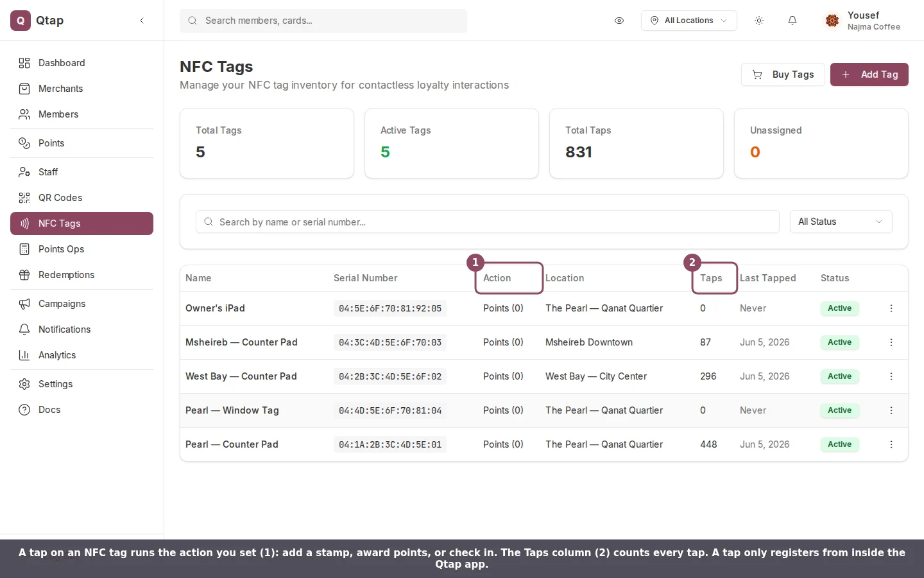Screen dimensions: 924x578
Task: Open the header notification bell
Action: [x=792, y=21]
